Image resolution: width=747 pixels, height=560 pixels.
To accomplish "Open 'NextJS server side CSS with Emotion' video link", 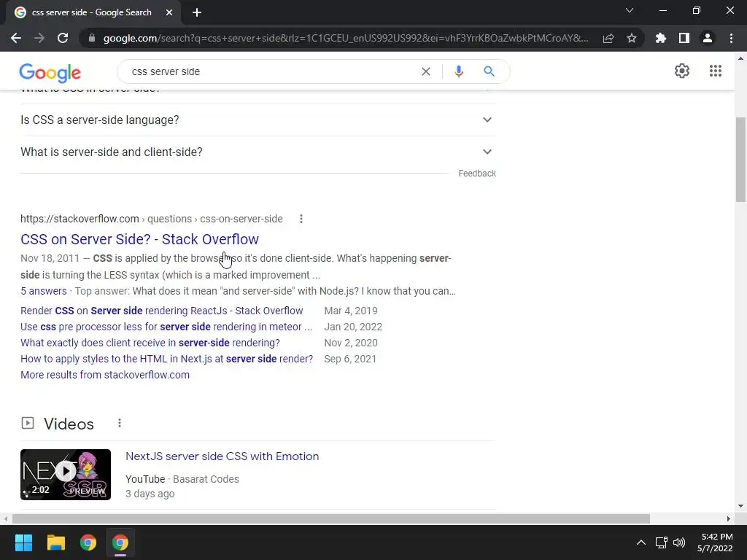I will tap(222, 456).
